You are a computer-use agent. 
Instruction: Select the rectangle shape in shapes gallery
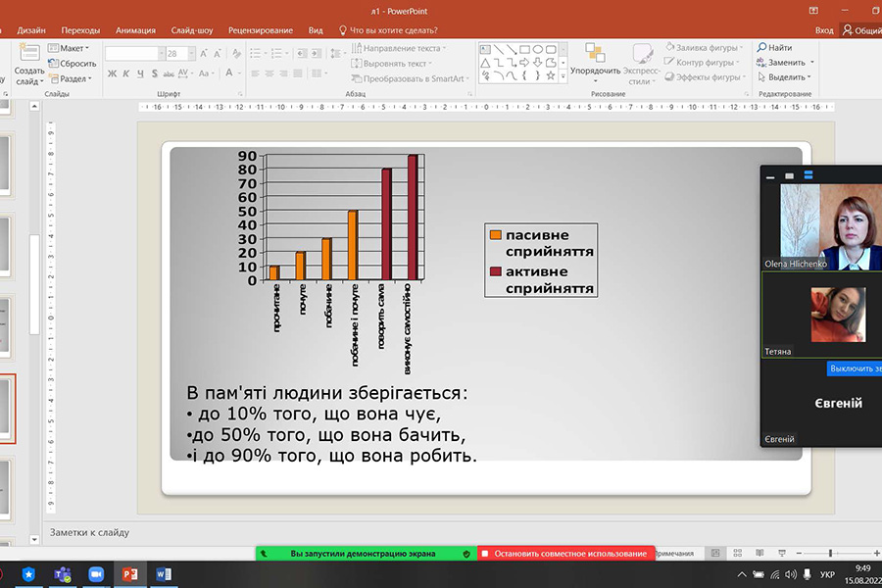525,48
